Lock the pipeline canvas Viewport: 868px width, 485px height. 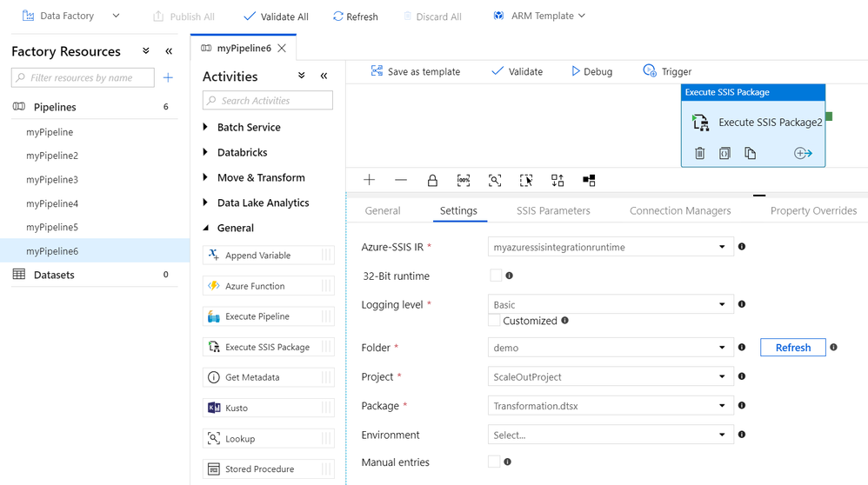tap(432, 180)
